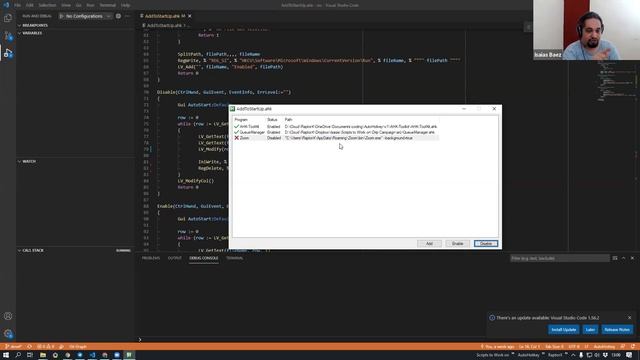
Task: Click the Status column header
Action: pyautogui.click(x=274, y=120)
